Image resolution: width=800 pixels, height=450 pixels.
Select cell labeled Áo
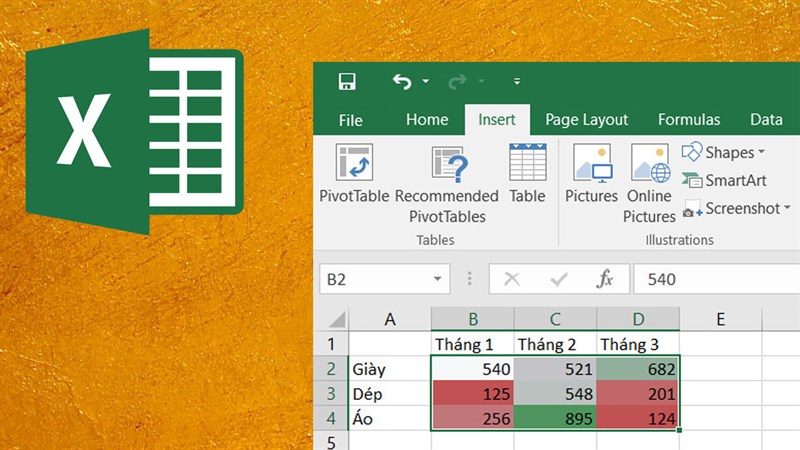390,418
